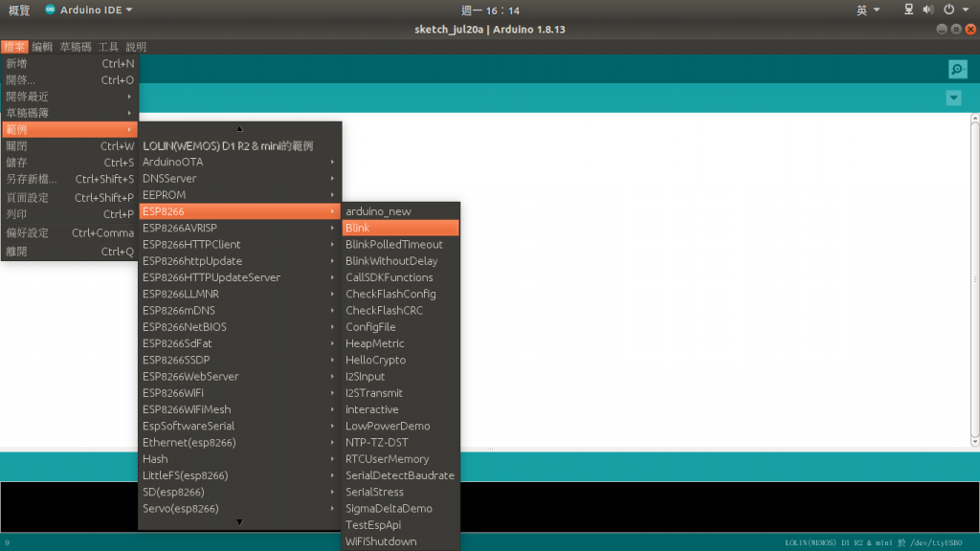This screenshot has height=551, width=980.
Task: Expand the ESP8266LLMNR examples
Action: pos(239,295)
